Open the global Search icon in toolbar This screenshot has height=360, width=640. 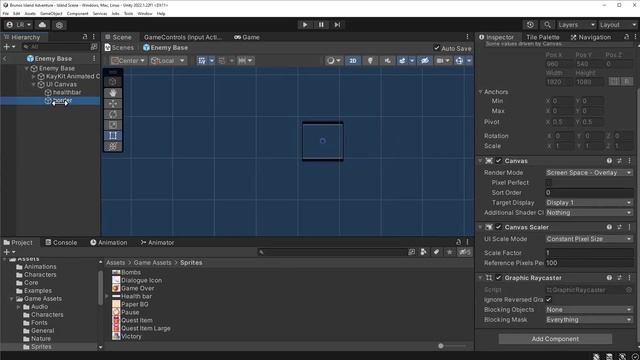547,25
